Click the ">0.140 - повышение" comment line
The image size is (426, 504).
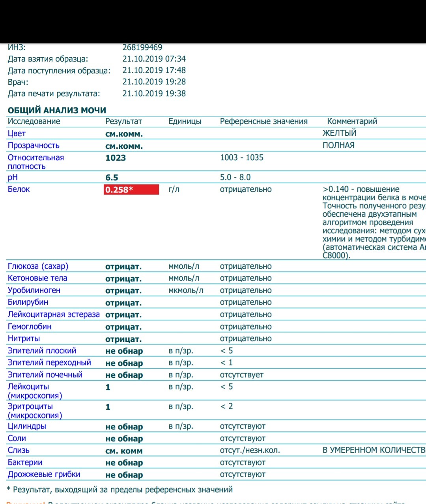[x=361, y=189]
